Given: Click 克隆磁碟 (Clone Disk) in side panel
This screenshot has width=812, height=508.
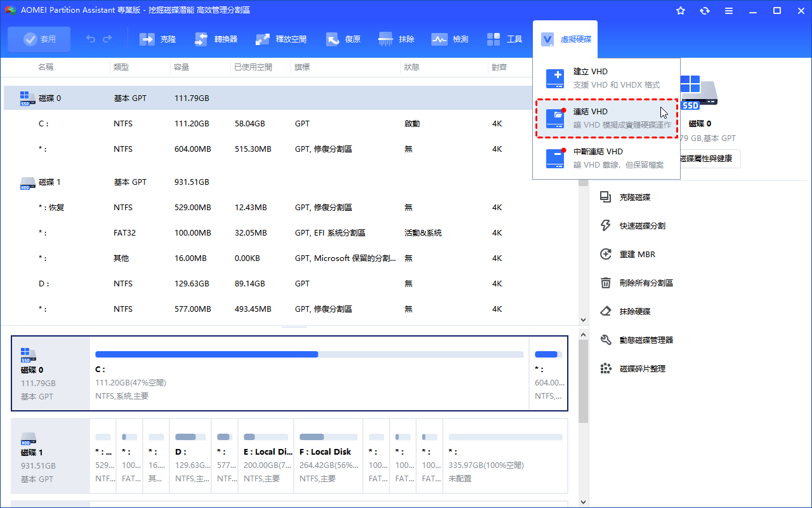Looking at the screenshot, I should (625, 197).
